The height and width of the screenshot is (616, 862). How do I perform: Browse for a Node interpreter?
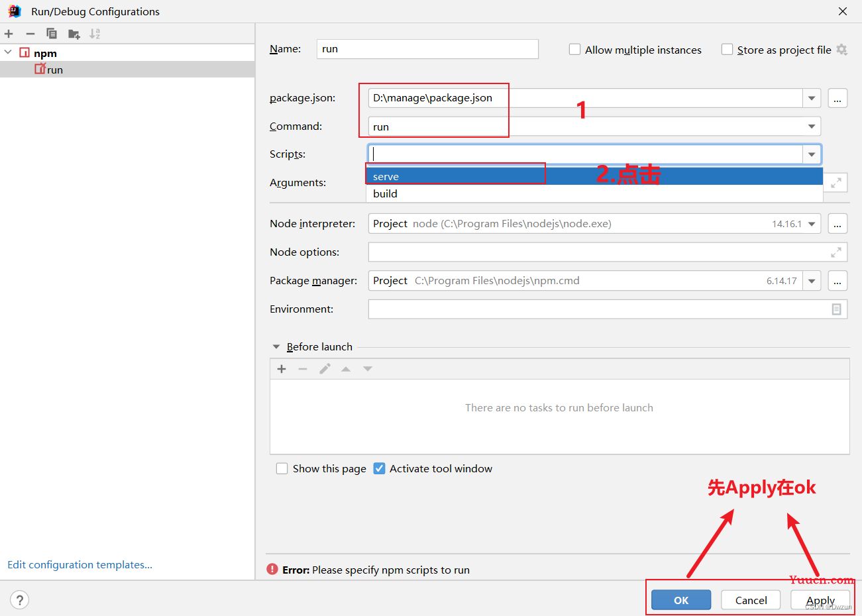click(x=837, y=224)
